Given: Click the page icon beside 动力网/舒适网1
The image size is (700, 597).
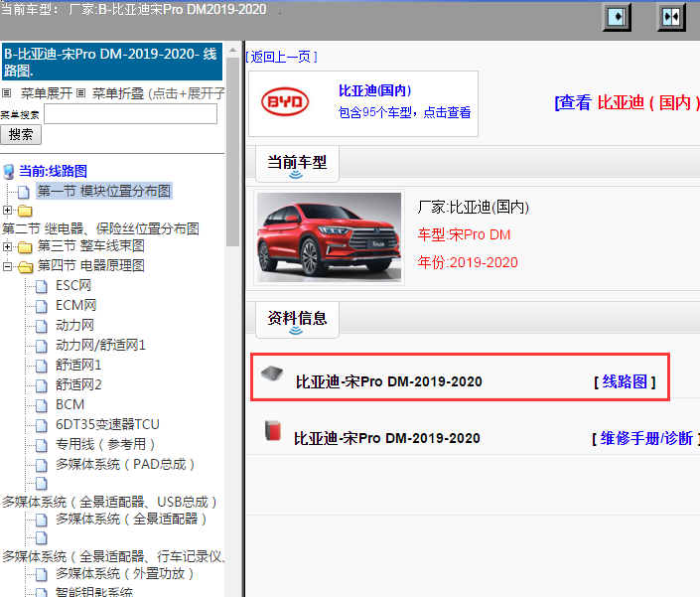Looking at the screenshot, I should click(x=42, y=346).
